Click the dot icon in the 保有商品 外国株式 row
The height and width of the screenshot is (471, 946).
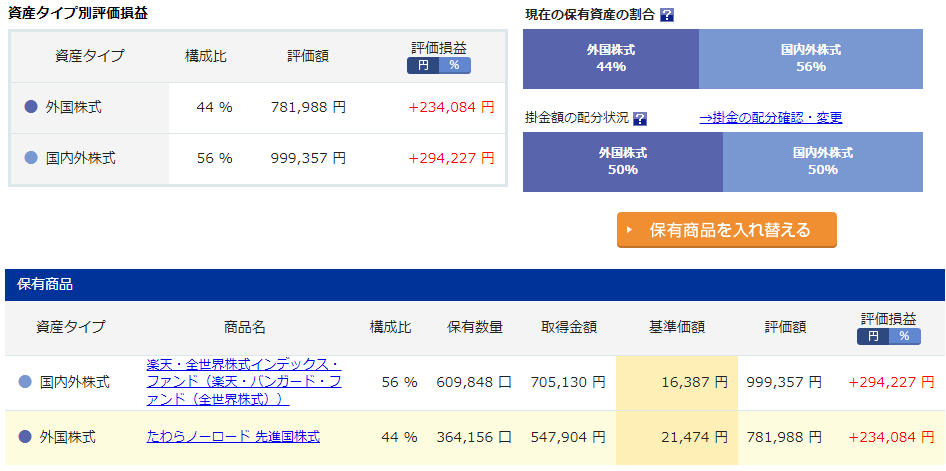click(x=25, y=437)
